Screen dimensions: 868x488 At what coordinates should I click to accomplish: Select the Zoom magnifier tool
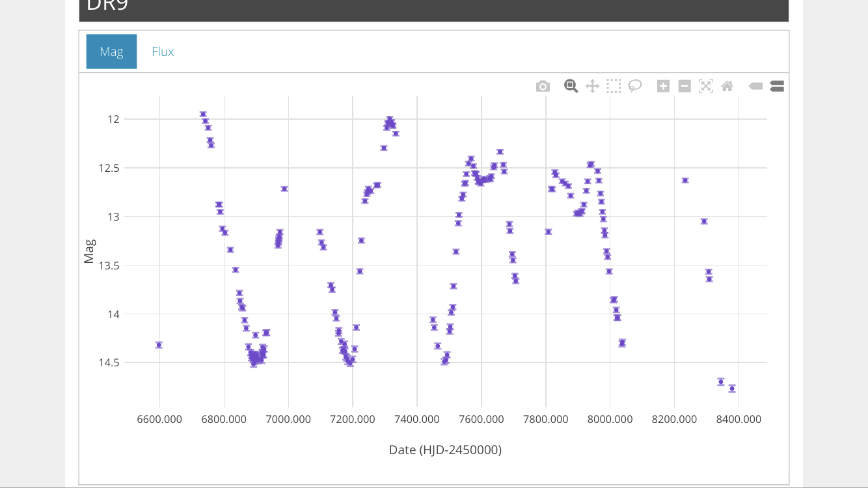pos(571,86)
